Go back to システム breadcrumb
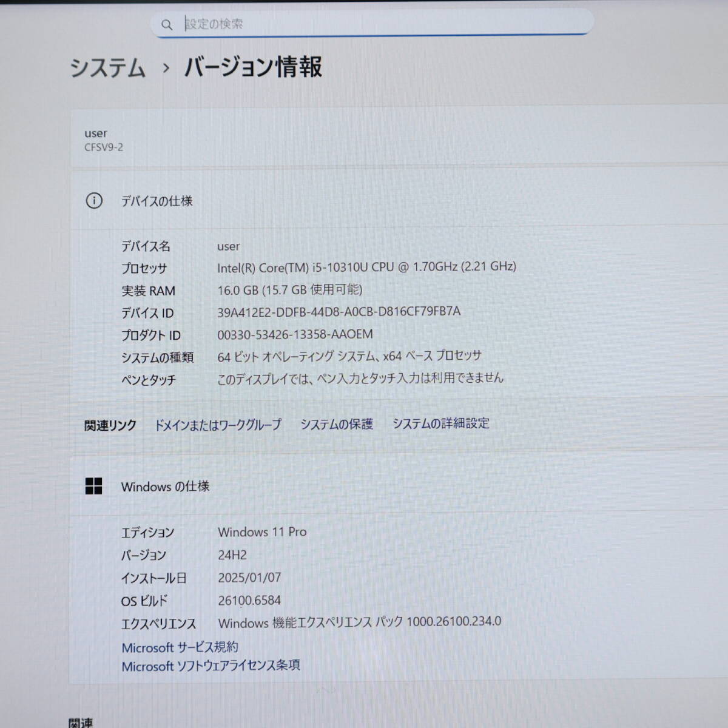The image size is (728, 728). tap(108, 67)
